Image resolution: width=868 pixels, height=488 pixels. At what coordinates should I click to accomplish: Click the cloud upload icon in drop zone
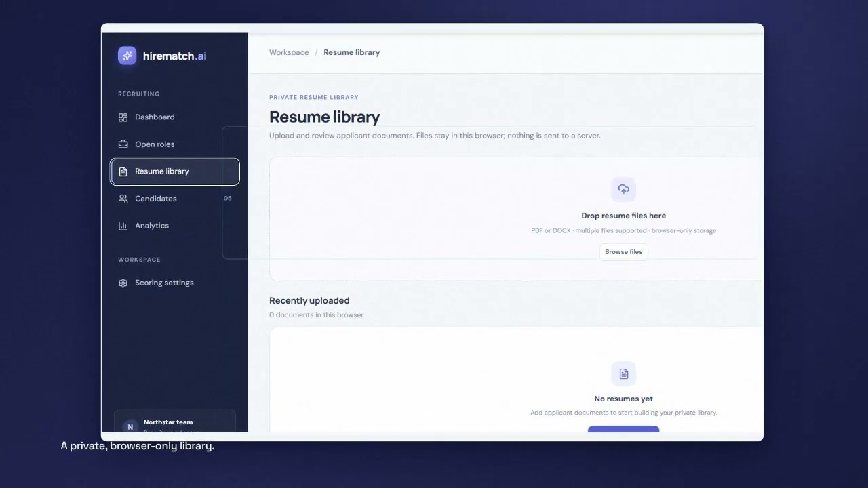click(623, 189)
